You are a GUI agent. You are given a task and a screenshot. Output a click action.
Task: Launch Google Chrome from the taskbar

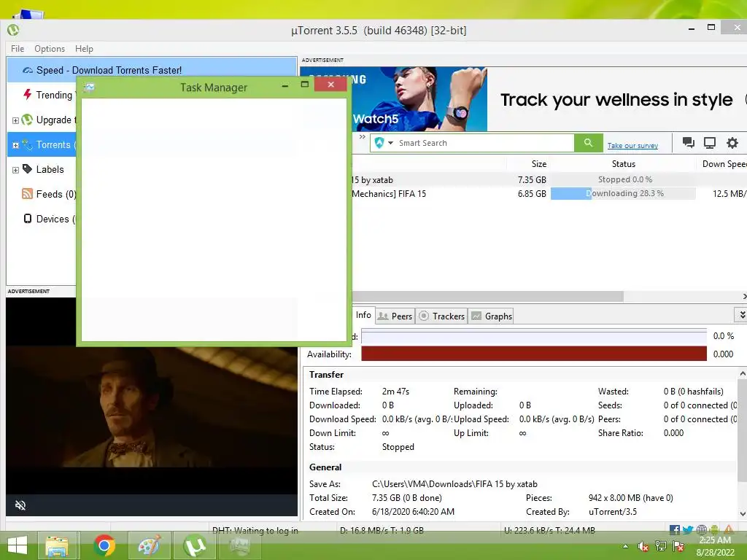(104, 545)
